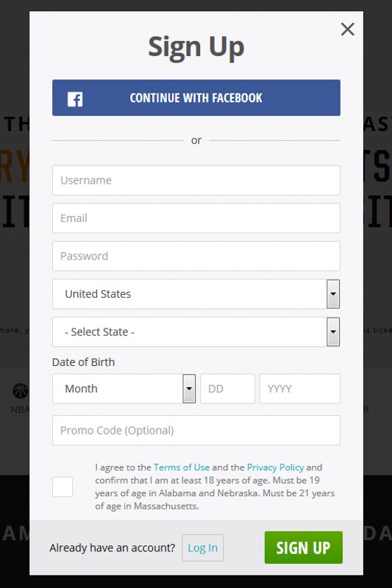Click the country dropdown arrow button

click(333, 294)
